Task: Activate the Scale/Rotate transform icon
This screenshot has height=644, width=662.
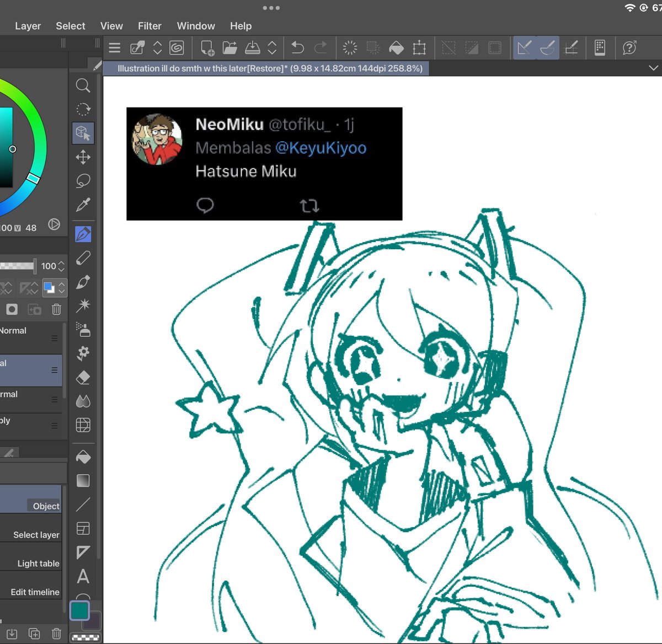Action: pyautogui.click(x=419, y=48)
